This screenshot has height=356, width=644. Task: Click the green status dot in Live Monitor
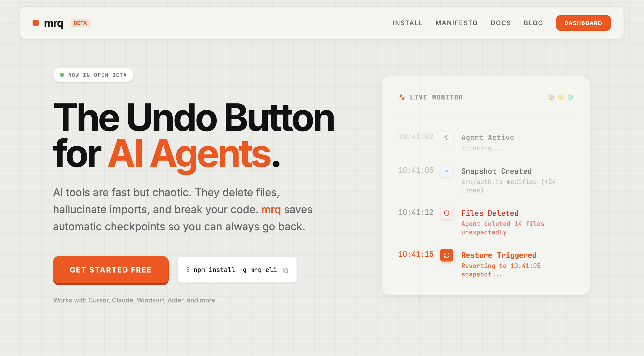[570, 97]
